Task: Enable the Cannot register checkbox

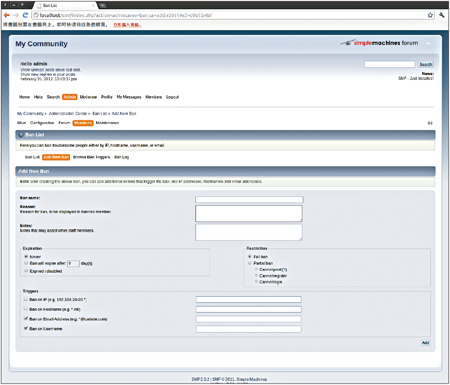Action: point(256,275)
